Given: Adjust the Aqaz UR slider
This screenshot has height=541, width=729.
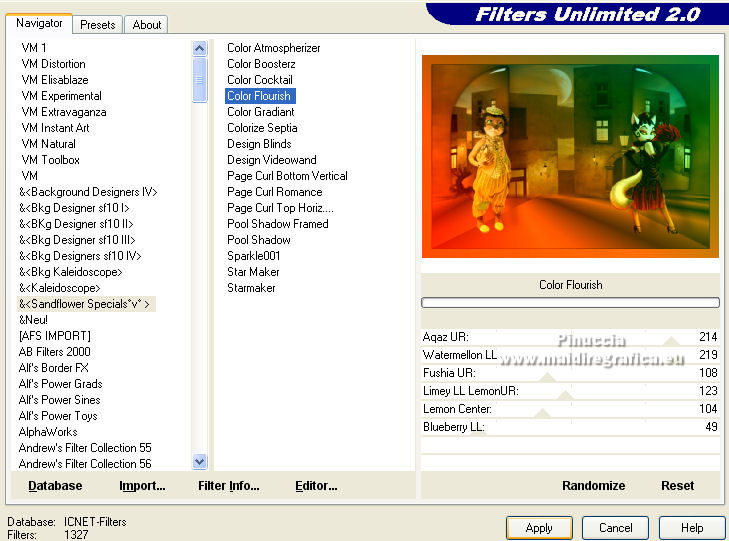Looking at the screenshot, I should point(570,337).
